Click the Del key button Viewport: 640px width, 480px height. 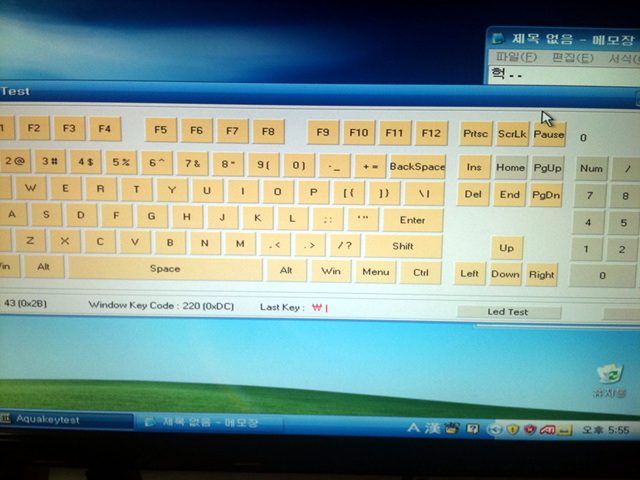[x=473, y=194]
